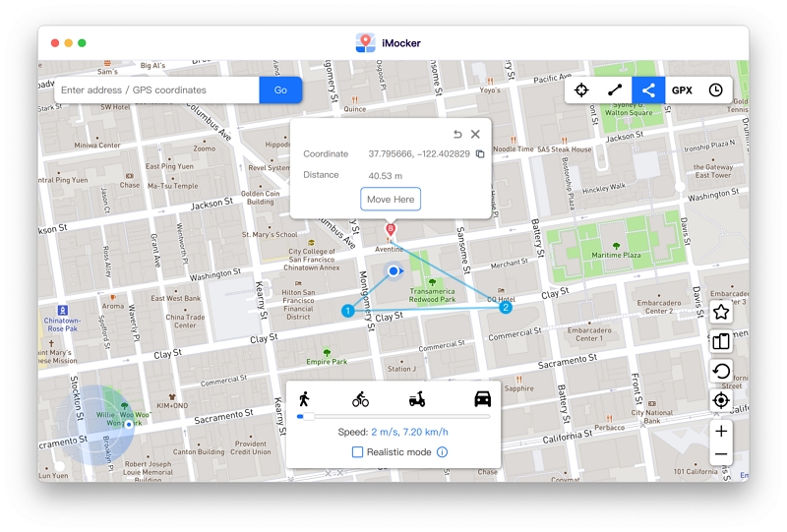The image size is (787, 532).
Task: Choose bicycle speed icon
Action: (360, 399)
